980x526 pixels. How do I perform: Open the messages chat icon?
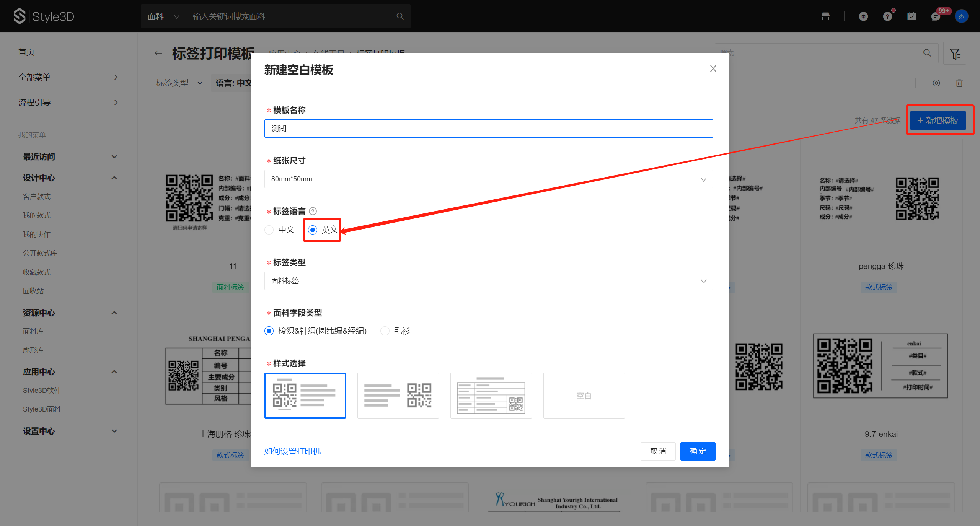point(936,16)
